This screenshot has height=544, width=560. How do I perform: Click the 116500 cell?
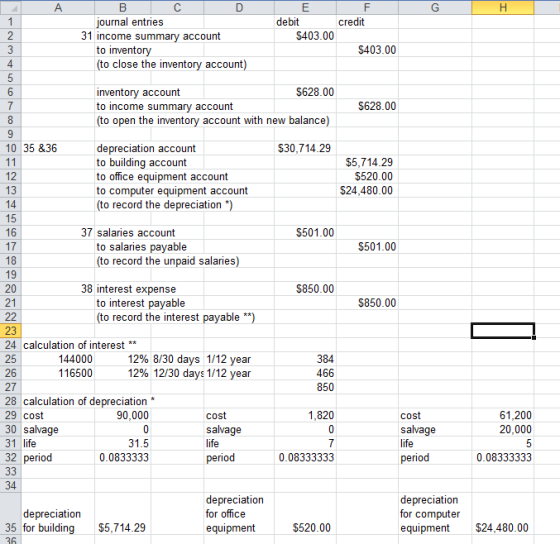(x=58, y=373)
